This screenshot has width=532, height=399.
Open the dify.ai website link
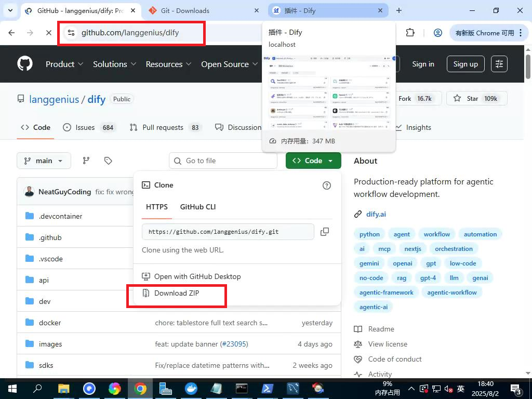376,214
